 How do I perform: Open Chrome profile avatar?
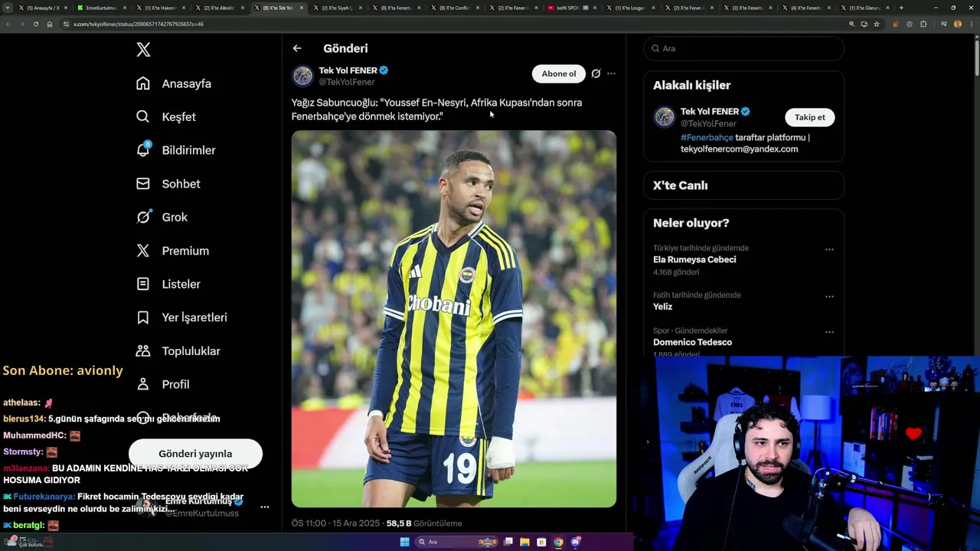pyautogui.click(x=958, y=24)
